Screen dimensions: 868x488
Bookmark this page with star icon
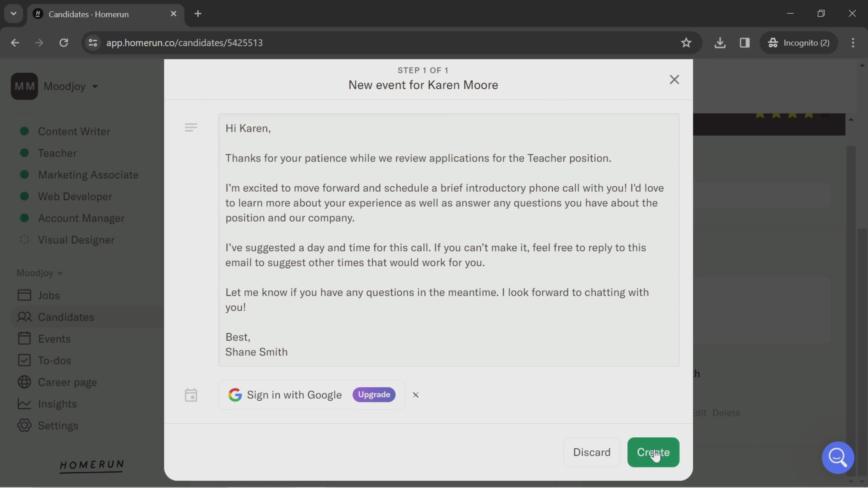click(x=686, y=43)
